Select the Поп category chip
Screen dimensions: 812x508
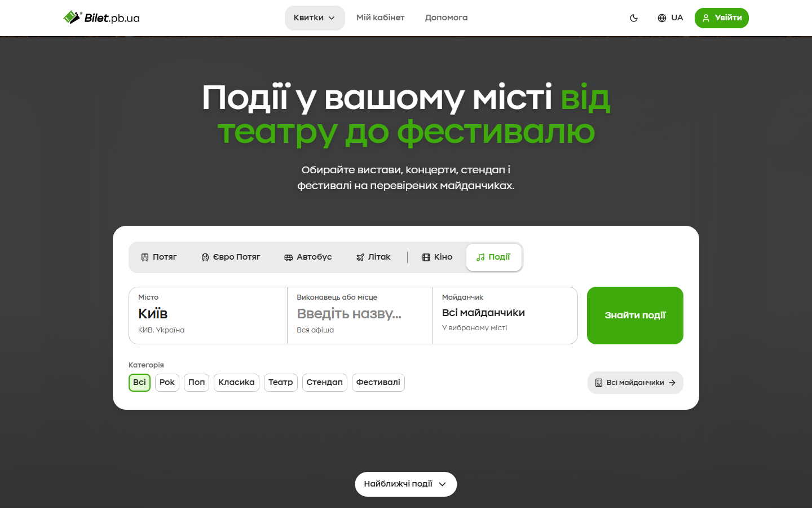pyautogui.click(x=196, y=383)
